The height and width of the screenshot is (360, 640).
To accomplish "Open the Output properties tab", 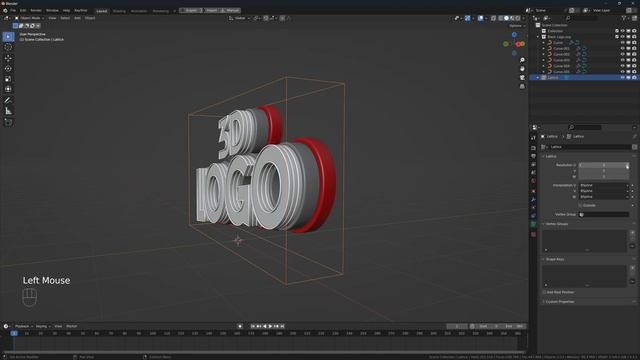I will click(533, 156).
